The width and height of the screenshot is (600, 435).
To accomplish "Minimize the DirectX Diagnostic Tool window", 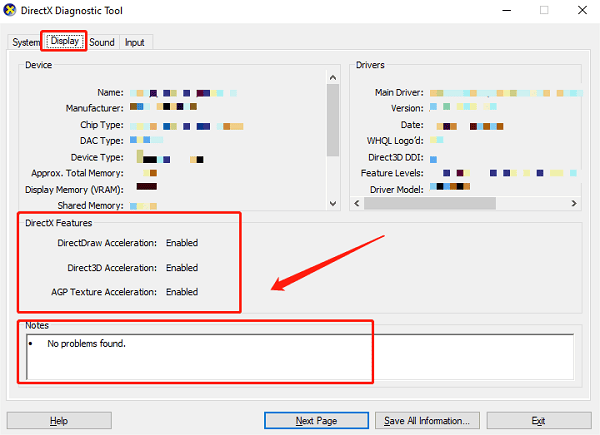I will point(507,10).
